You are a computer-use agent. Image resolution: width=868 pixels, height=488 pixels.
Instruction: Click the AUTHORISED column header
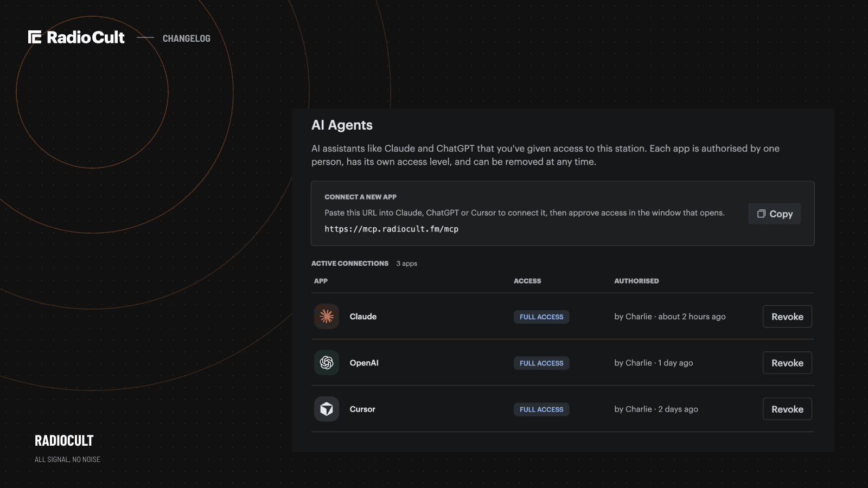[x=636, y=281]
